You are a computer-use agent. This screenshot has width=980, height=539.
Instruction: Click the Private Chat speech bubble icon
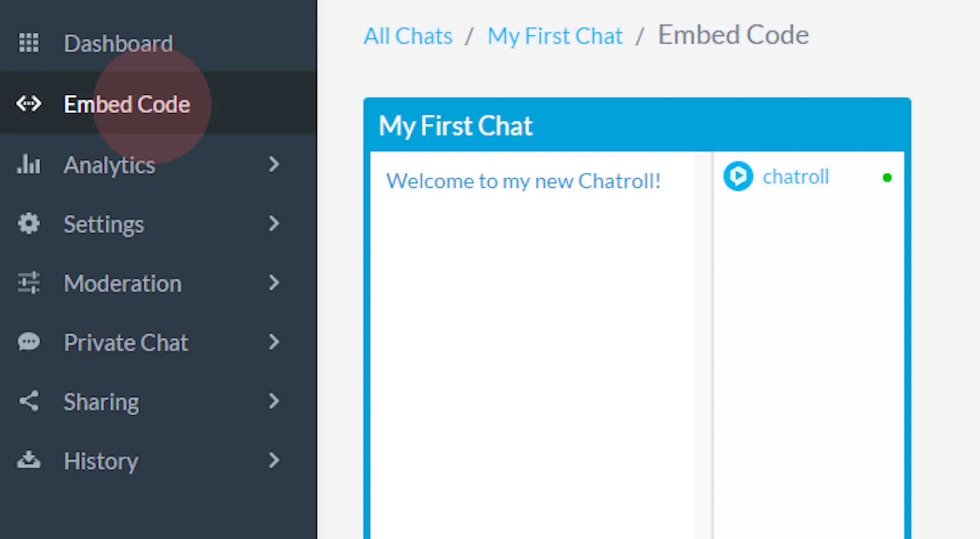tap(28, 342)
